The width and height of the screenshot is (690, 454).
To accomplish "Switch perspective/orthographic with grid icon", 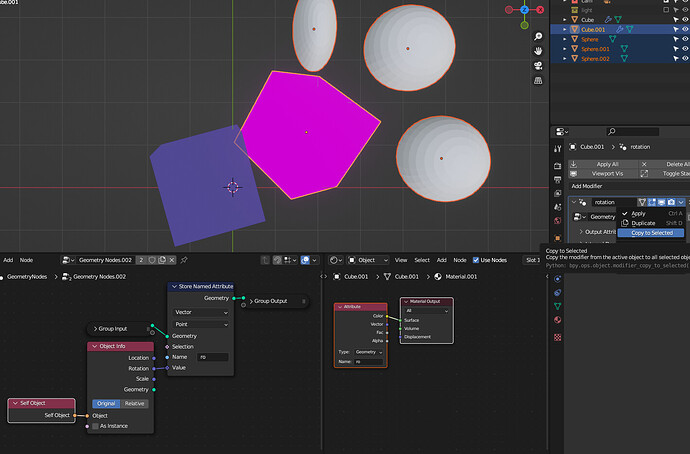I will pos(538,81).
